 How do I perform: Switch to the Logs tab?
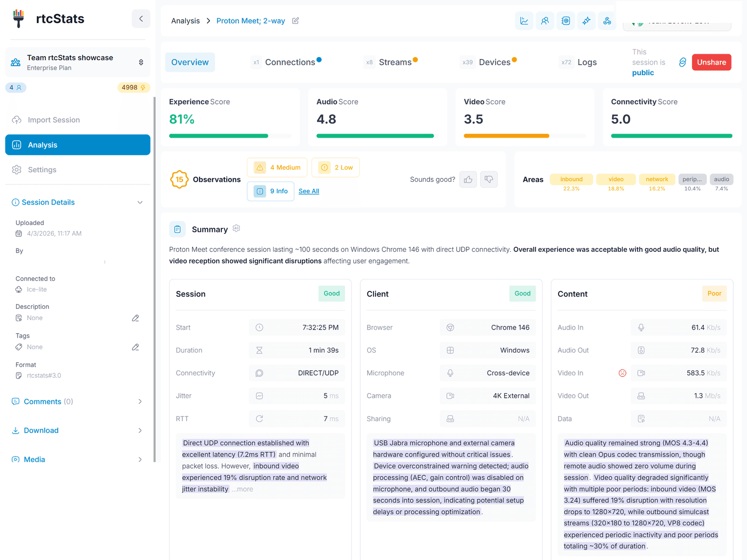pyautogui.click(x=578, y=62)
